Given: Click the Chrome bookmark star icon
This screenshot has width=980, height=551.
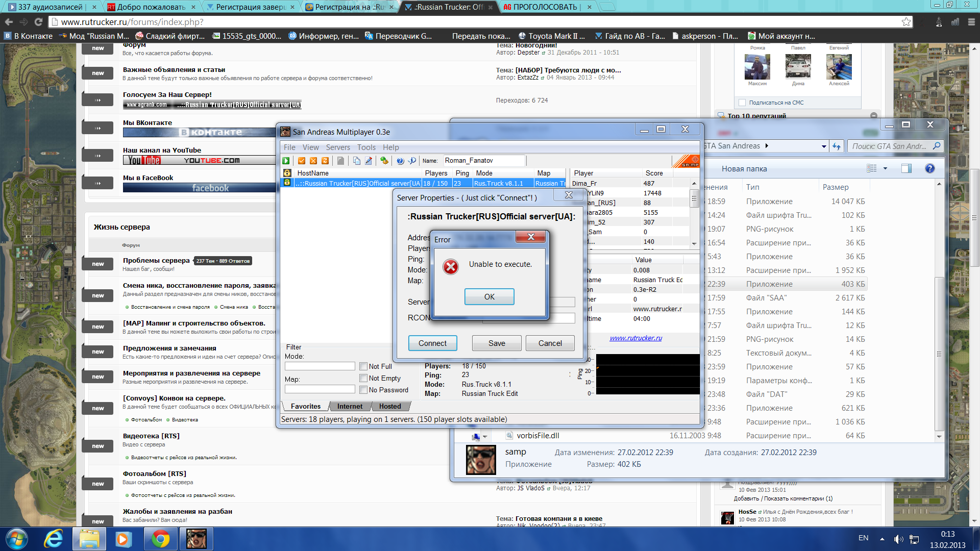Looking at the screenshot, I should point(906,21).
